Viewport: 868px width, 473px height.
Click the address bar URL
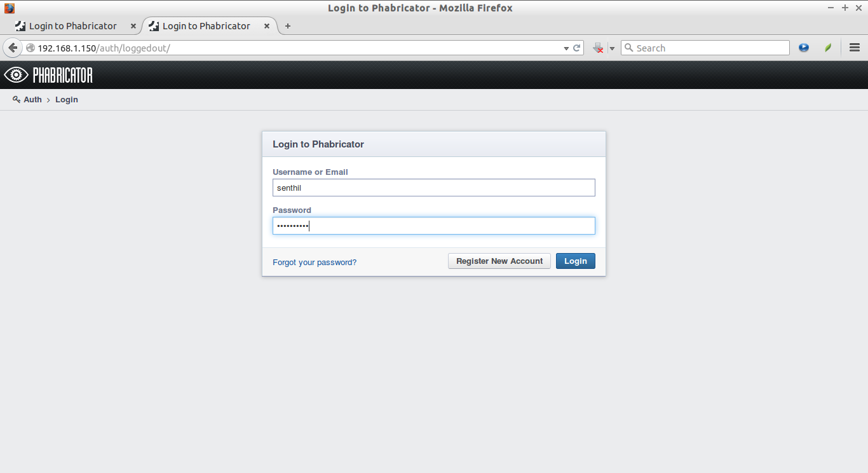(x=104, y=48)
